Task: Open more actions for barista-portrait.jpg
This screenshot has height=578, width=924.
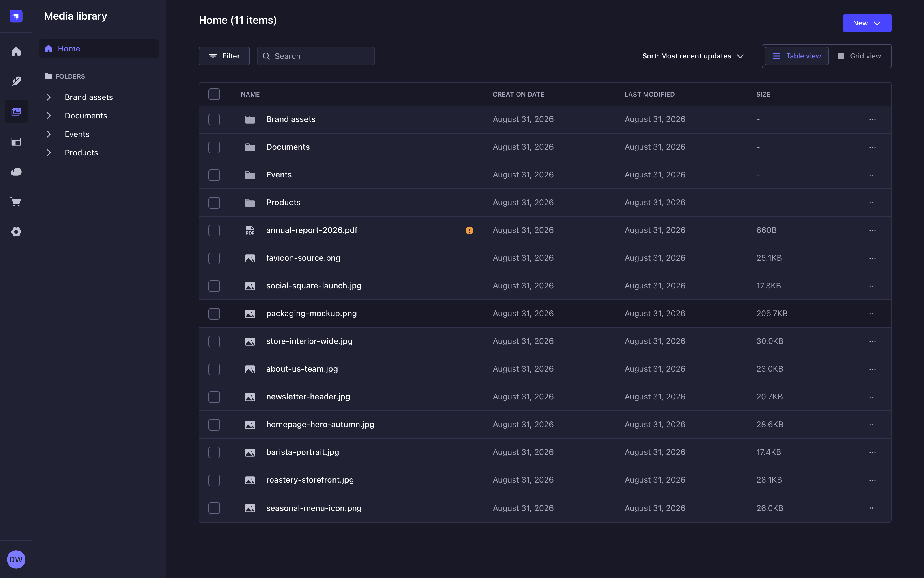Action: point(872,453)
